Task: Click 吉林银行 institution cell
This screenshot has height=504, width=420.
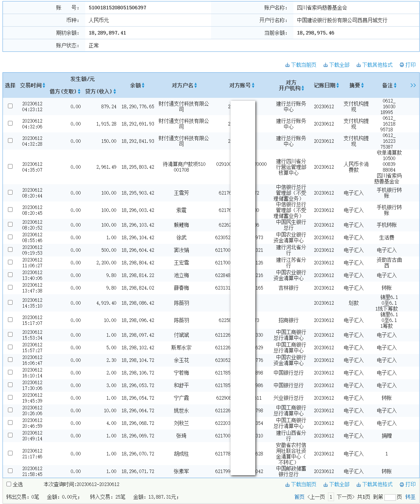Action: (x=288, y=288)
